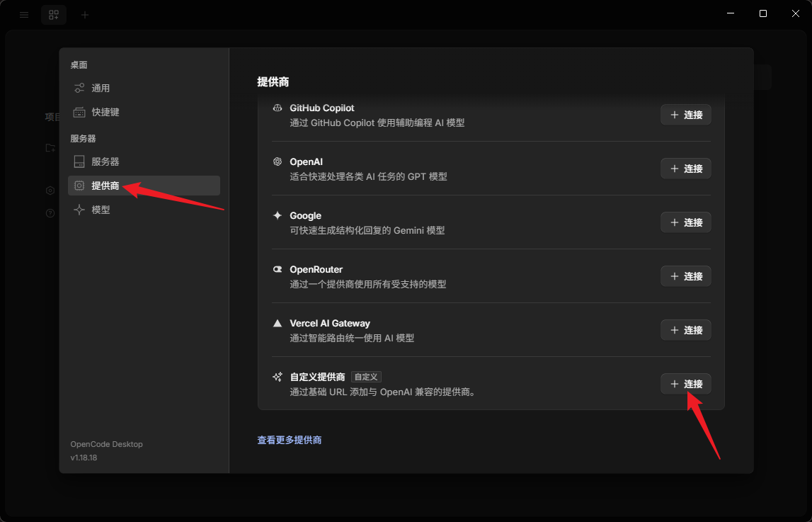This screenshot has width=812, height=522.
Task: Click the 模型 sparkle icon in sidebar
Action: point(79,209)
